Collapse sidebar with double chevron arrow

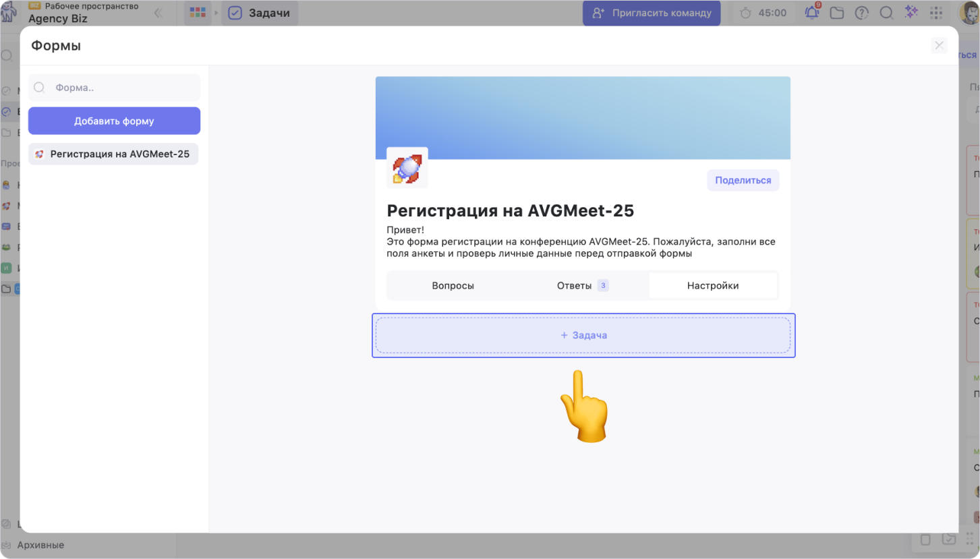point(158,13)
